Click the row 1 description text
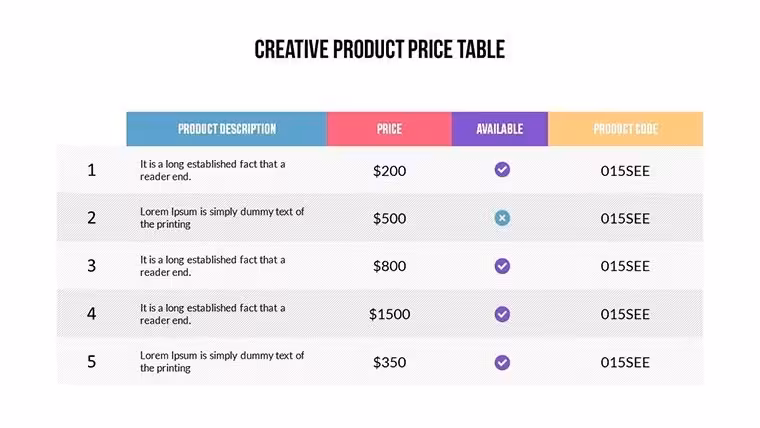The width and height of the screenshot is (760, 428). [x=212, y=170]
